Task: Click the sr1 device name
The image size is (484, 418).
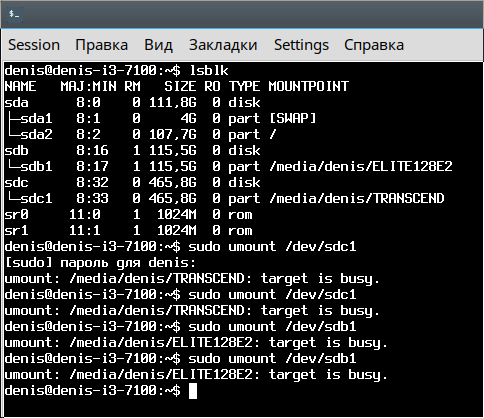Action: [x=16, y=230]
